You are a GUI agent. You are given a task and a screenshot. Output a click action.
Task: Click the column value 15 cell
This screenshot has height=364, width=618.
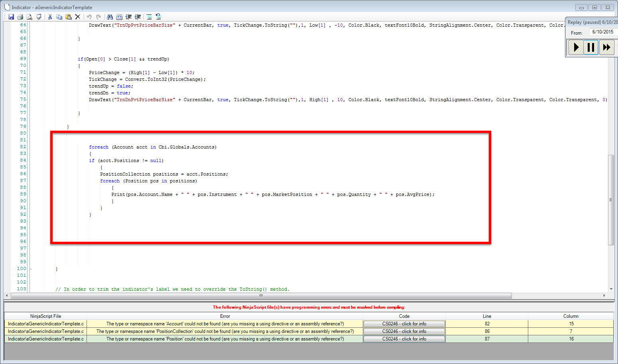click(x=571, y=324)
